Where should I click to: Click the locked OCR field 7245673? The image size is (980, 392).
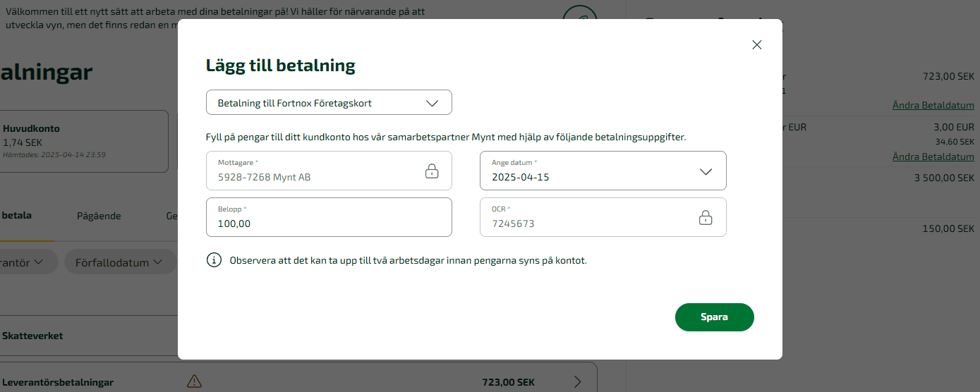pos(603,217)
